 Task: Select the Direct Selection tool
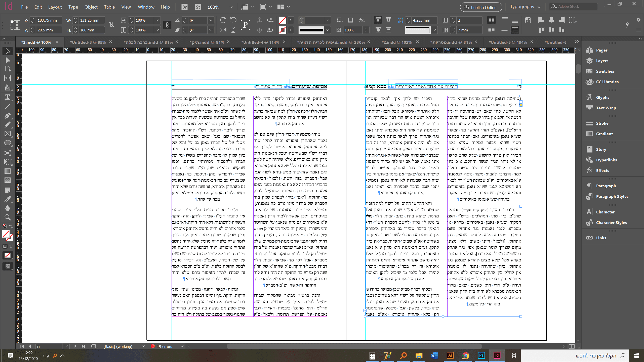[8, 60]
